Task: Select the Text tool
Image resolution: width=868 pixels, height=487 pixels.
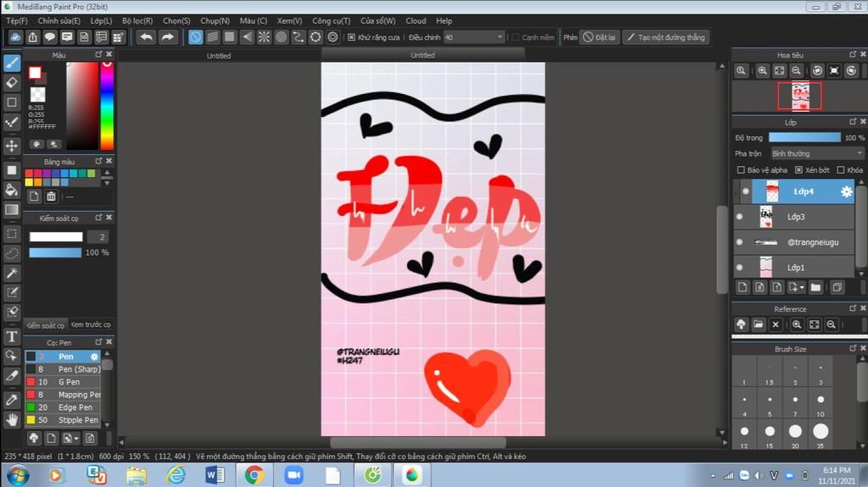Action: 12,336
